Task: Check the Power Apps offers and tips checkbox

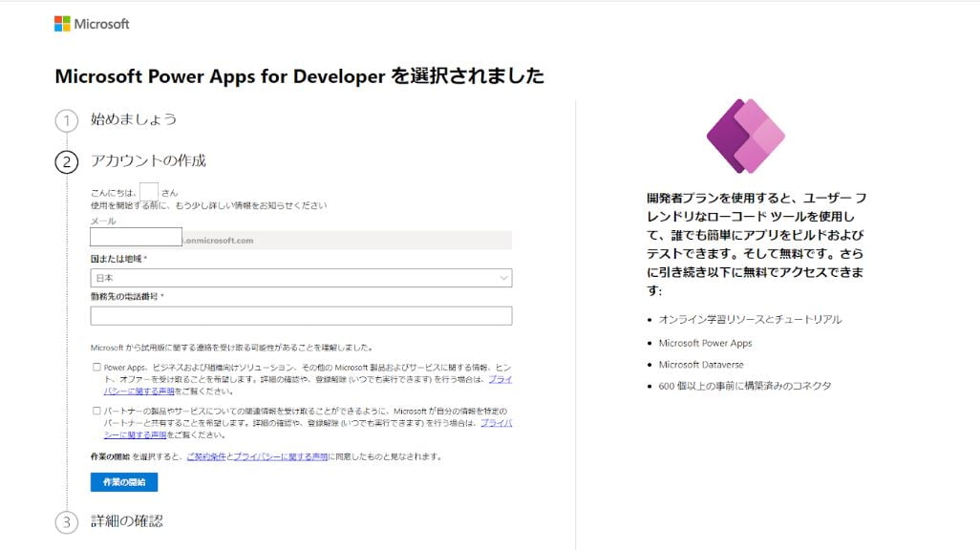Action: pos(96,367)
